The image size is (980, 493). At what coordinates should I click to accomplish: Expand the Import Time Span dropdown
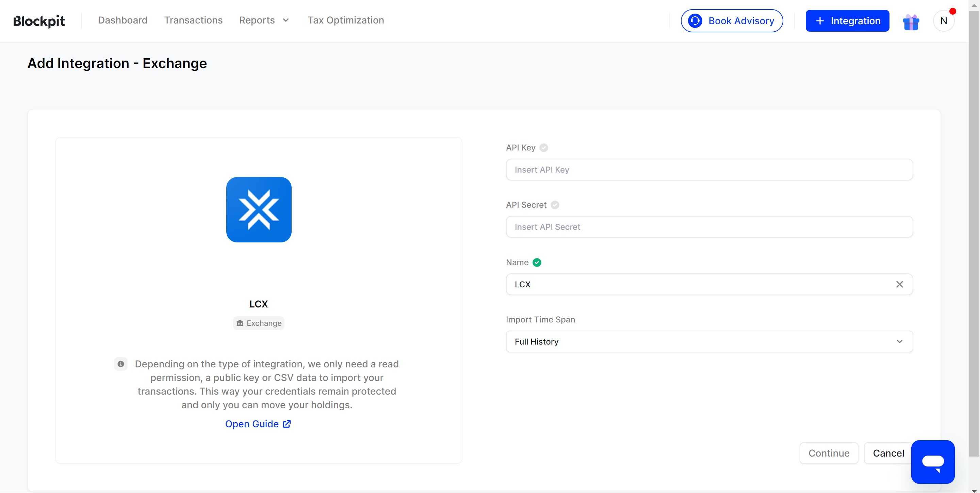click(709, 341)
